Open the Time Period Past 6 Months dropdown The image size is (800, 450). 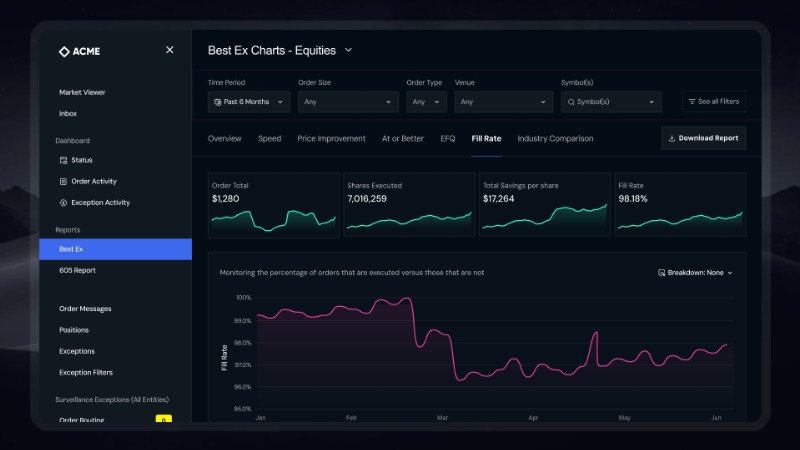click(249, 102)
